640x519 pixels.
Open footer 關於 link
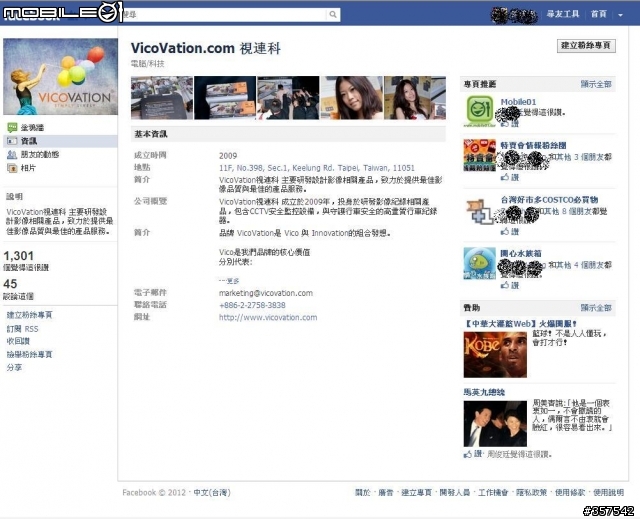tap(362, 493)
